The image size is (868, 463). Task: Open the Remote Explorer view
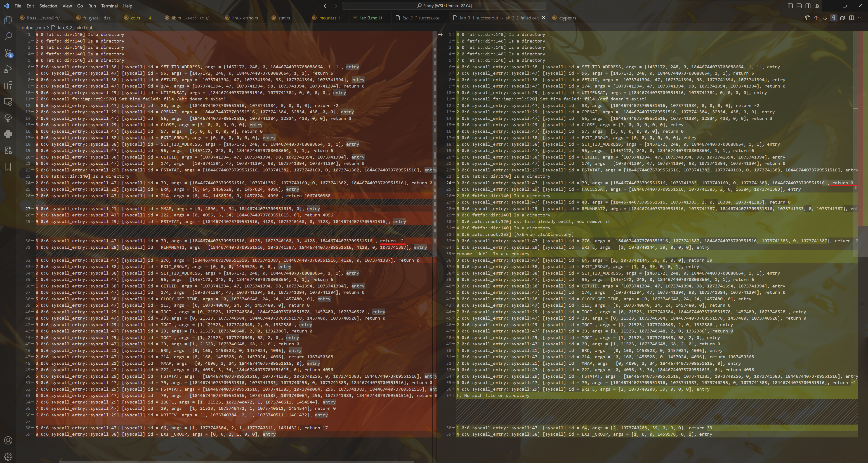pyautogui.click(x=8, y=102)
